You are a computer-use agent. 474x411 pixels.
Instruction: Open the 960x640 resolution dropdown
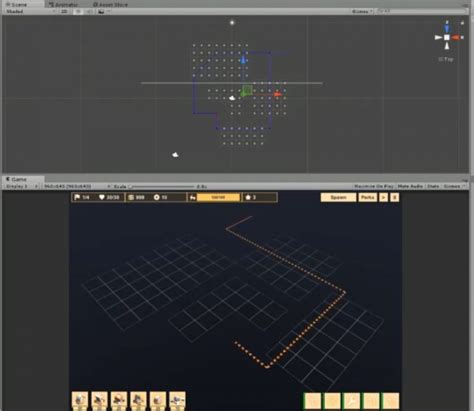pyautogui.click(x=77, y=186)
